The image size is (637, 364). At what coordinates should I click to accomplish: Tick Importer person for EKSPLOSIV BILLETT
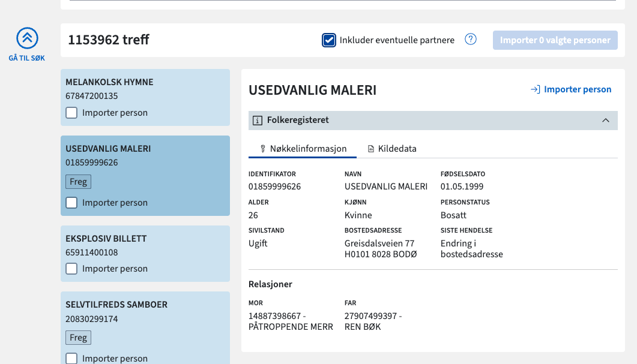(71, 269)
